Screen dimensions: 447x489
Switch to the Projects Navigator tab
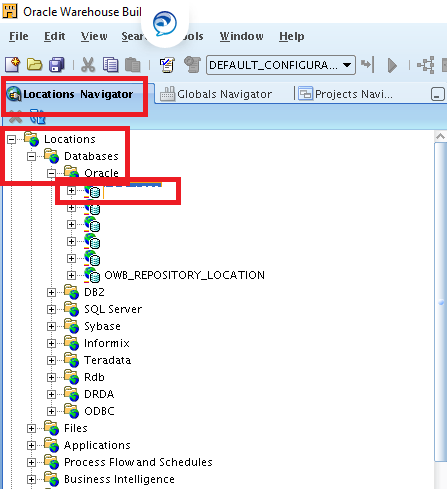click(x=345, y=94)
